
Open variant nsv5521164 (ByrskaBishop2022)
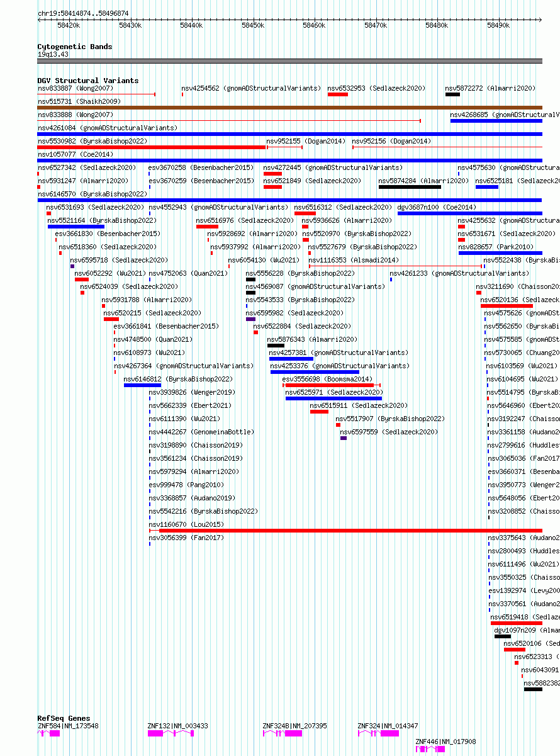(103, 220)
